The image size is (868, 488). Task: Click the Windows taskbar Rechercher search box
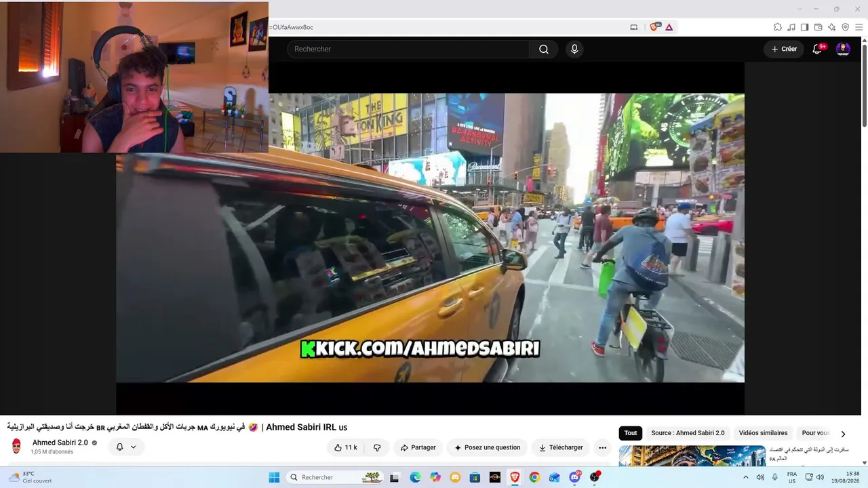(x=334, y=477)
